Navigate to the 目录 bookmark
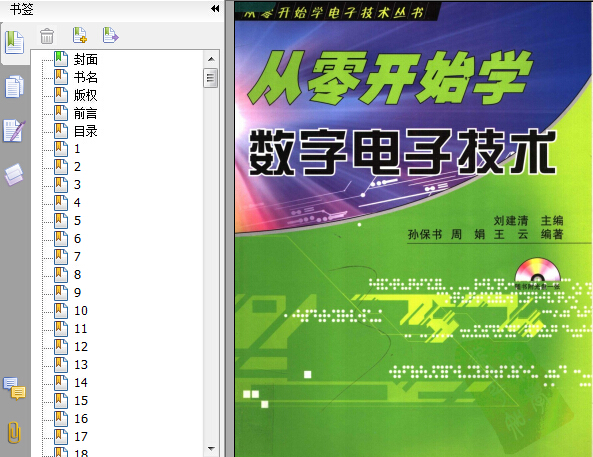 (x=86, y=131)
